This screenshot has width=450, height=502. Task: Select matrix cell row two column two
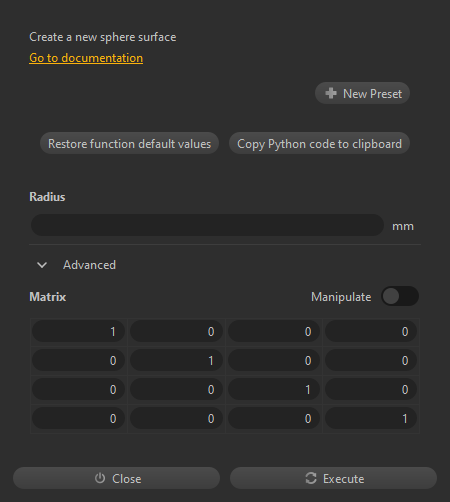tap(176, 361)
